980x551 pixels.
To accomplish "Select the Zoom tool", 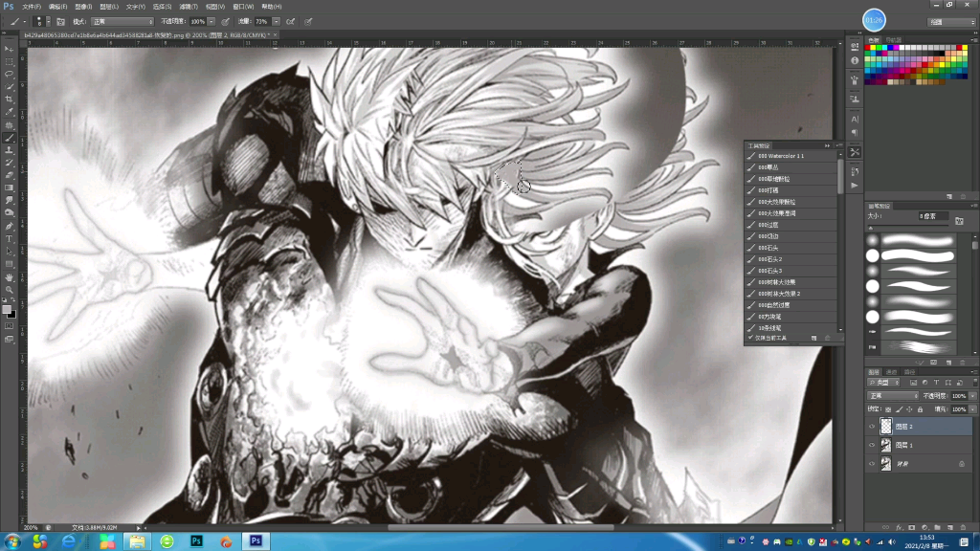I will click(9, 290).
